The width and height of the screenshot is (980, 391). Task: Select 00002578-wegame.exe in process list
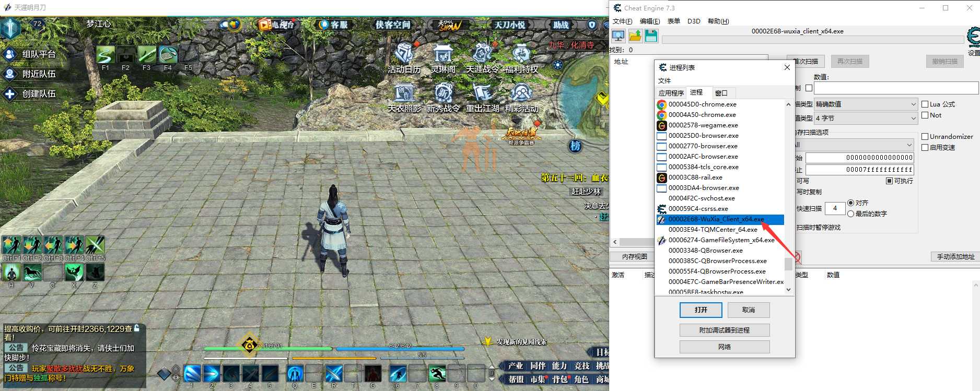[x=720, y=125]
